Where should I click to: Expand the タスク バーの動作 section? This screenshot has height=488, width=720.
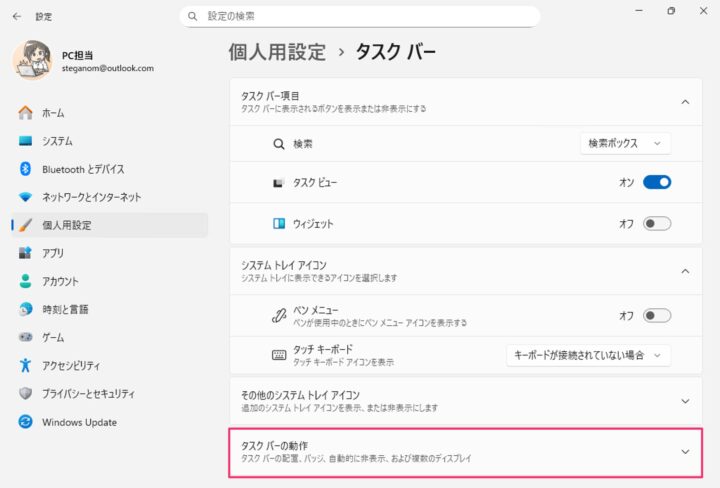466,452
